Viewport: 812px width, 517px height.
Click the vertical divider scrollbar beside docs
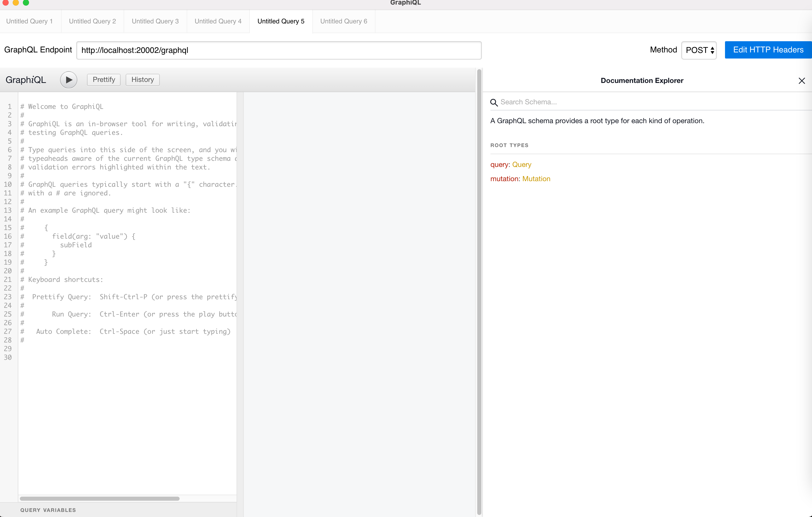479,292
